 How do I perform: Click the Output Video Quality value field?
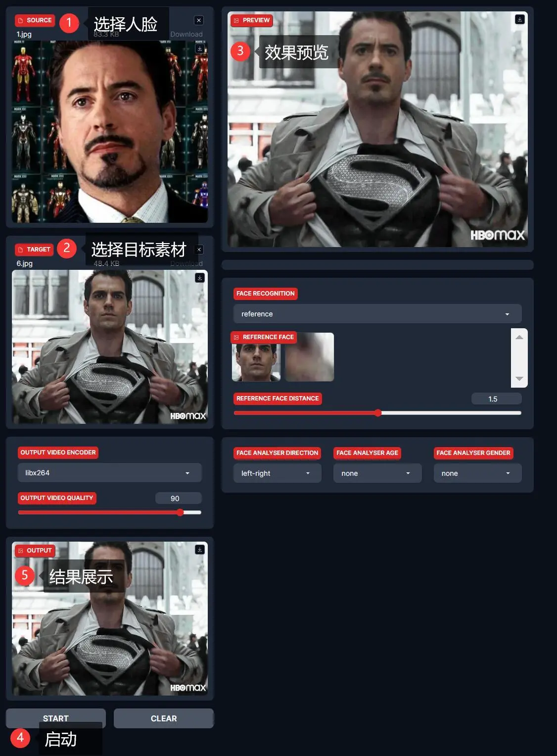click(178, 499)
